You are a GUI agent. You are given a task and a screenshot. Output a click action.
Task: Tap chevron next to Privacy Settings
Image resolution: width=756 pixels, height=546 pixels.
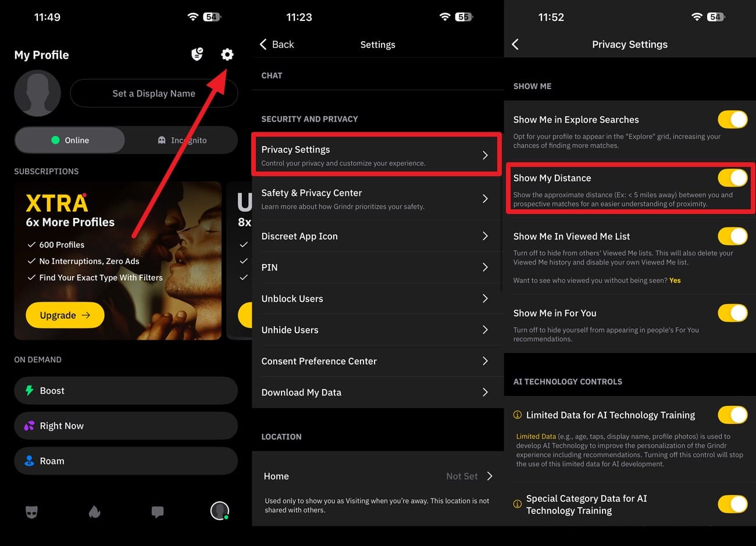pyautogui.click(x=485, y=155)
